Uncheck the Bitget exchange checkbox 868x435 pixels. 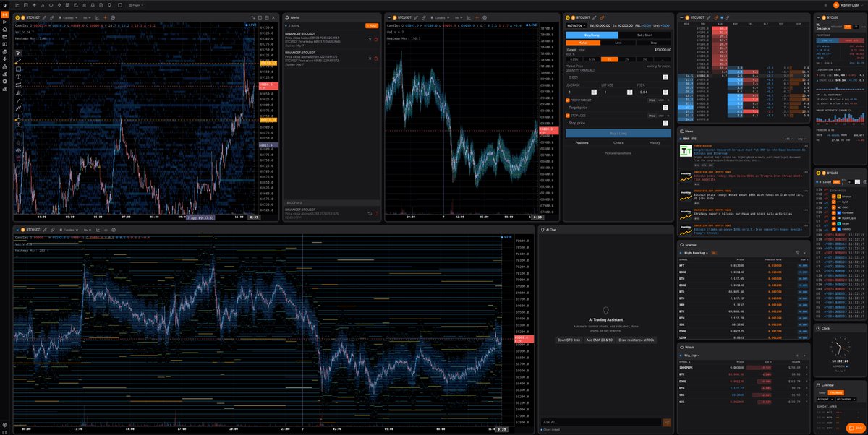pyautogui.click(x=834, y=223)
